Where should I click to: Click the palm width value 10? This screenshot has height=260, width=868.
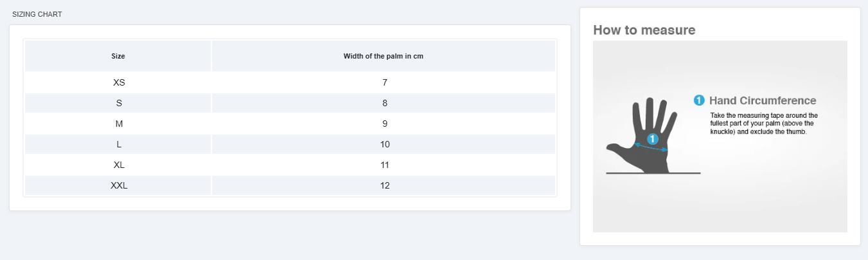[384, 144]
